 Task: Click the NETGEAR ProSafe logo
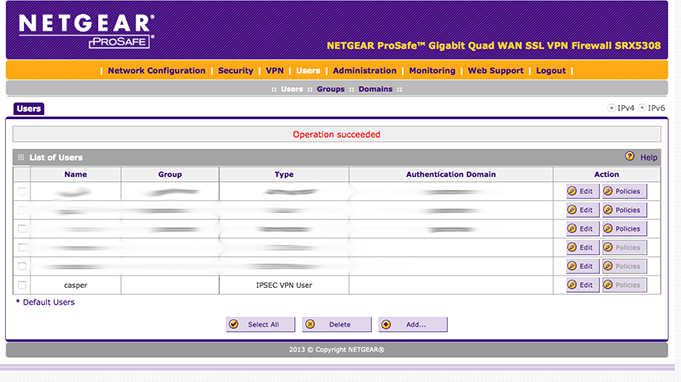tap(86, 30)
